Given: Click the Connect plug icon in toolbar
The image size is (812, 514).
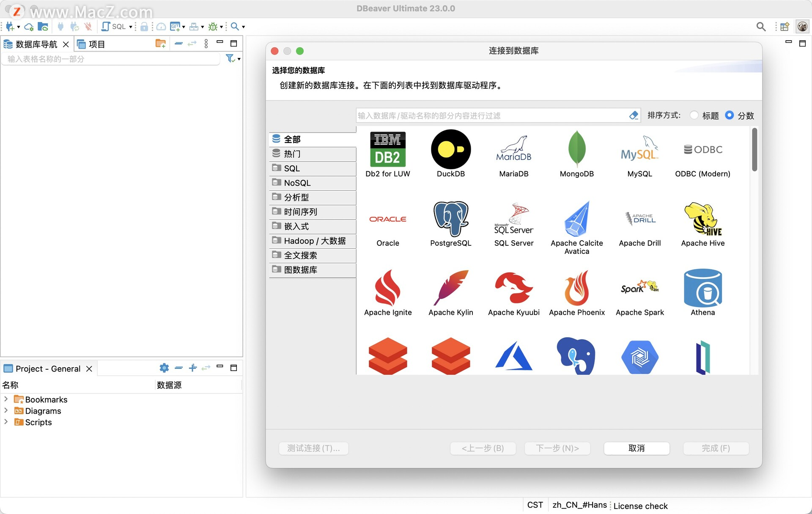Looking at the screenshot, I should (60, 27).
